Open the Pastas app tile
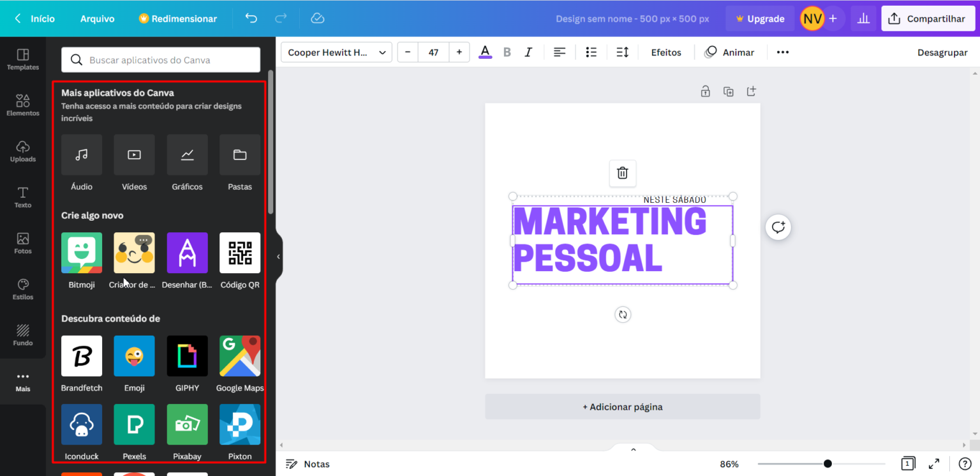The image size is (980, 476). pos(240,154)
